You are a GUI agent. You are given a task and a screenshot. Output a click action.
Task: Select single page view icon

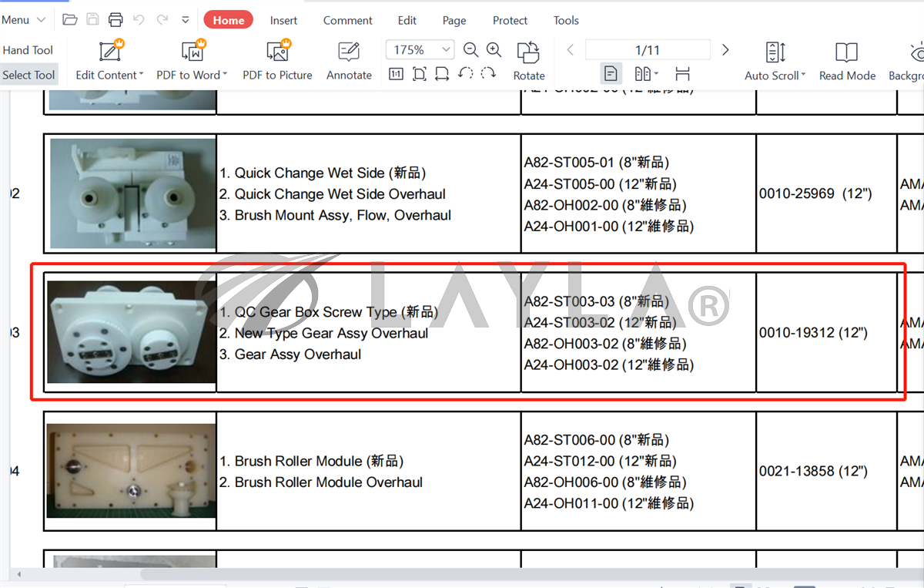pos(611,74)
